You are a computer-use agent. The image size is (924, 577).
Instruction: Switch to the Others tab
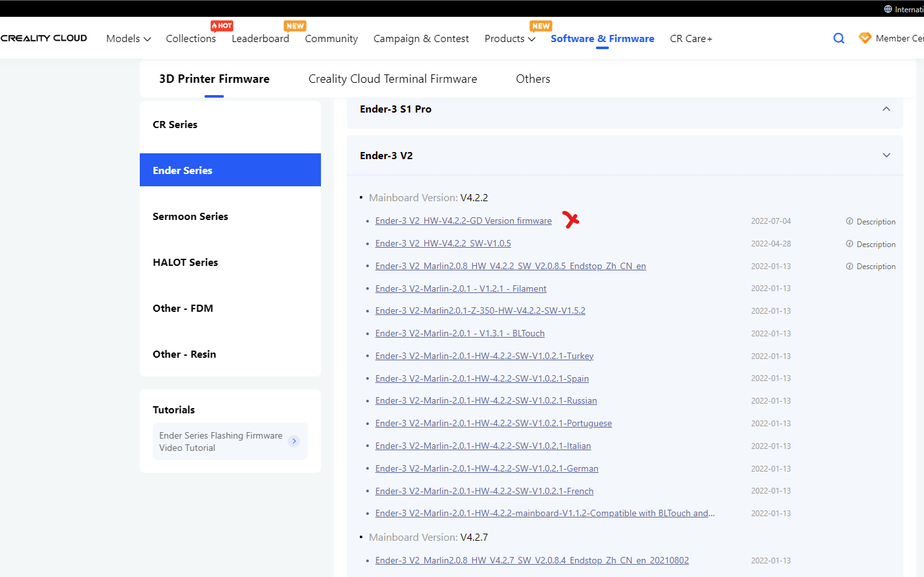[533, 79]
